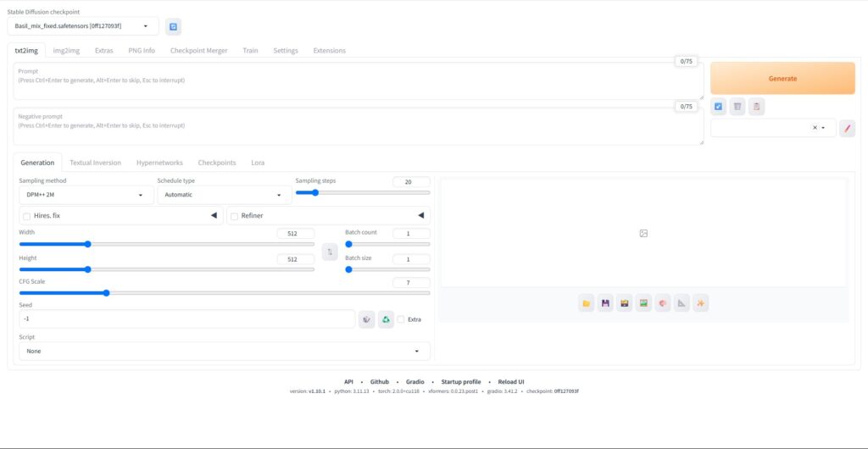The width and height of the screenshot is (868, 449).
Task: Click the Width number box showing 512
Action: [x=296, y=233]
